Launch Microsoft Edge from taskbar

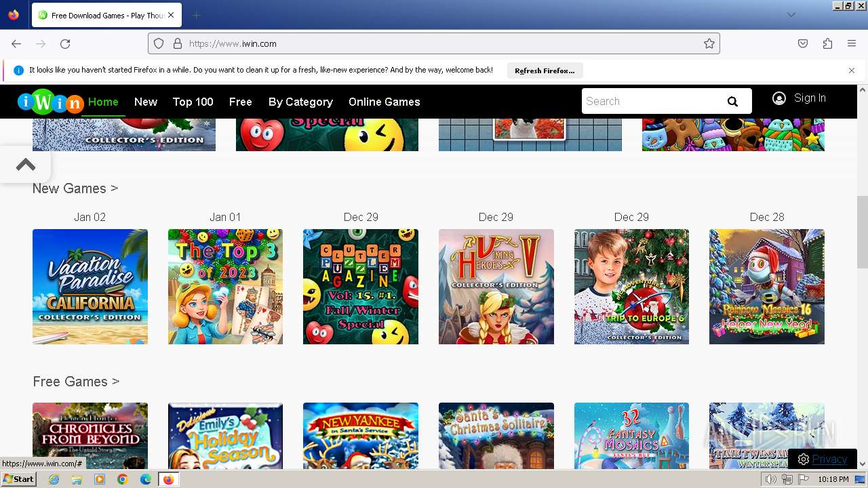[x=146, y=479]
